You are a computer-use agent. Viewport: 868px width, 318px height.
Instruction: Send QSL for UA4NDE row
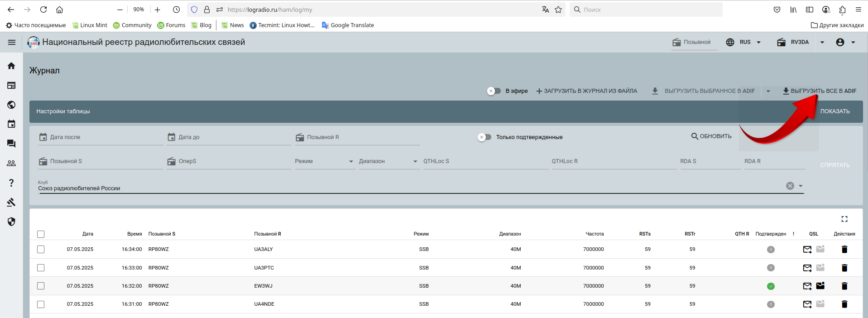point(807,304)
